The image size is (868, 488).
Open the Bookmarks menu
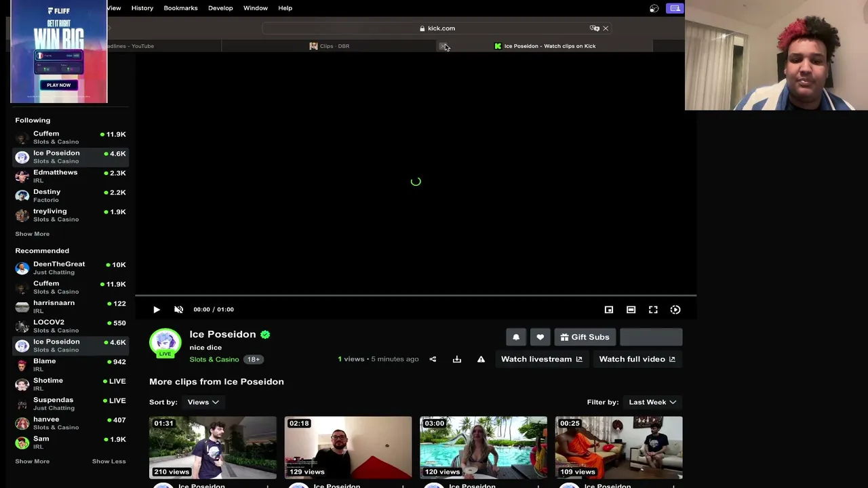click(x=180, y=8)
